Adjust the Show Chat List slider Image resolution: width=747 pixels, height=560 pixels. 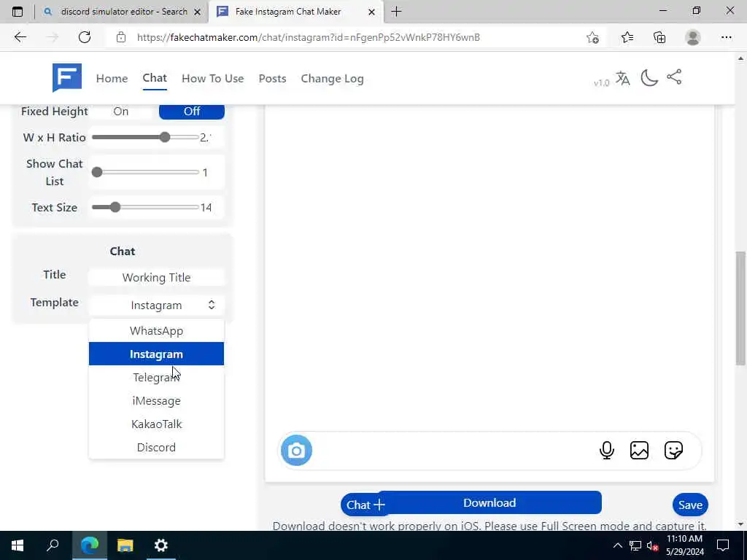click(146, 172)
